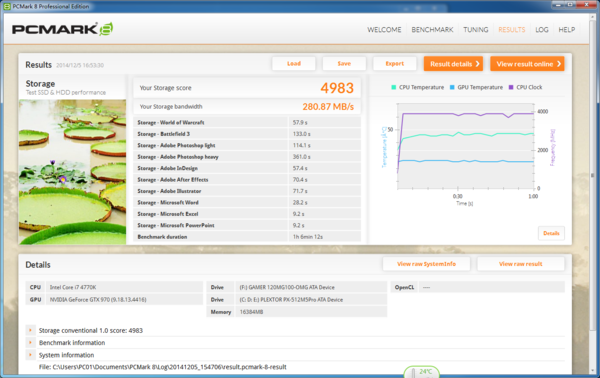
Task: Save the benchmark result
Action: 344,64
